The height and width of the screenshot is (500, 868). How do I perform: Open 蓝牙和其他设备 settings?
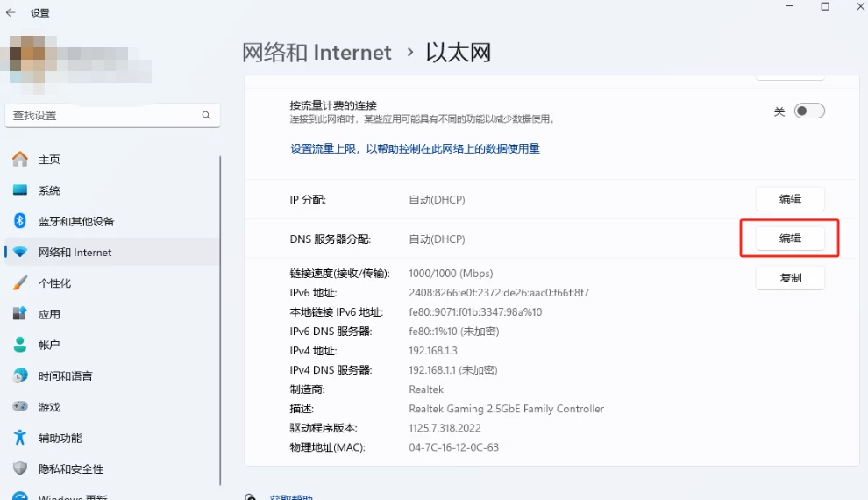[112, 221]
